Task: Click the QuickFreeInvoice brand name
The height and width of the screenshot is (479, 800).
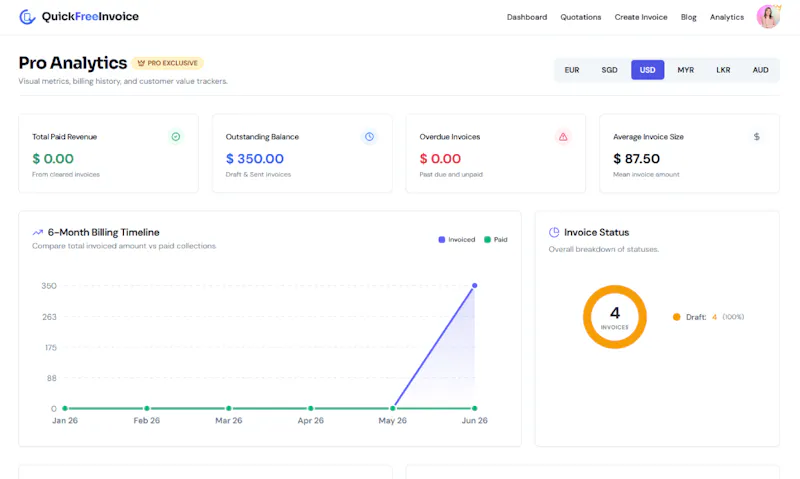Action: click(90, 17)
